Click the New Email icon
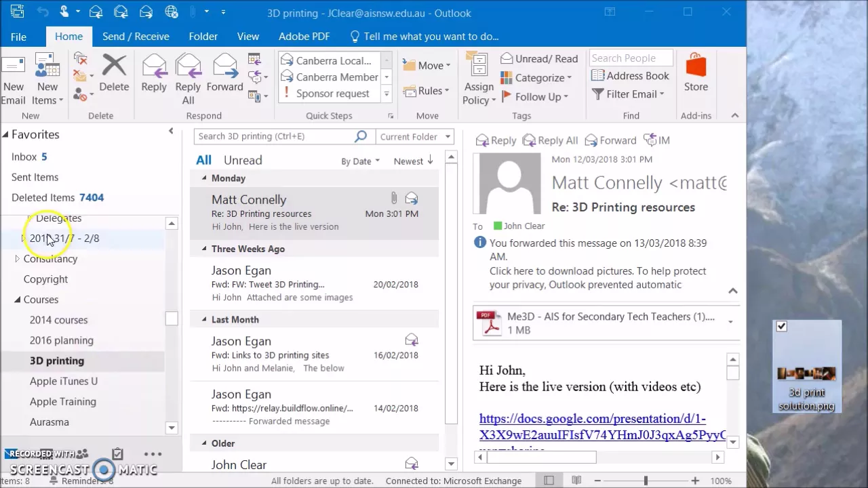Viewport: 868px width, 488px height. [x=12, y=65]
